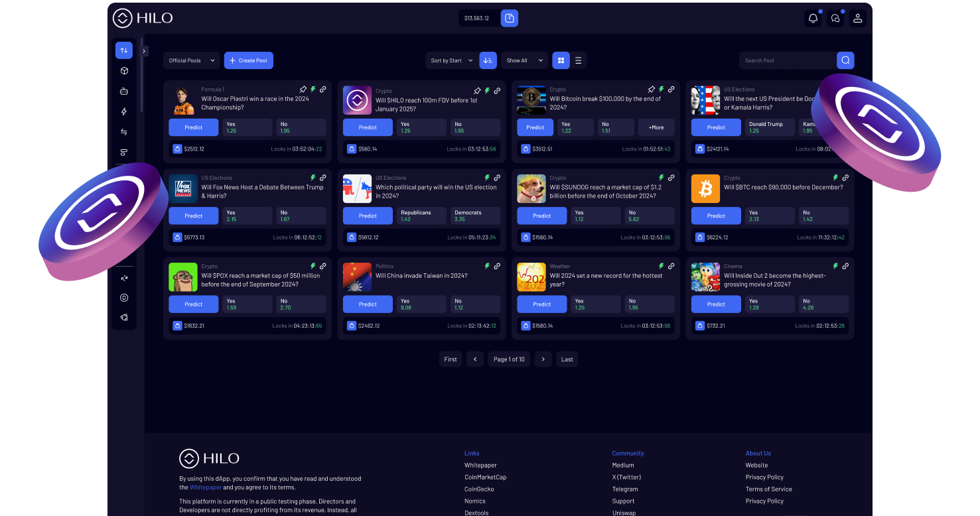
Task: Click the wallet icon beside the balance
Action: (510, 19)
